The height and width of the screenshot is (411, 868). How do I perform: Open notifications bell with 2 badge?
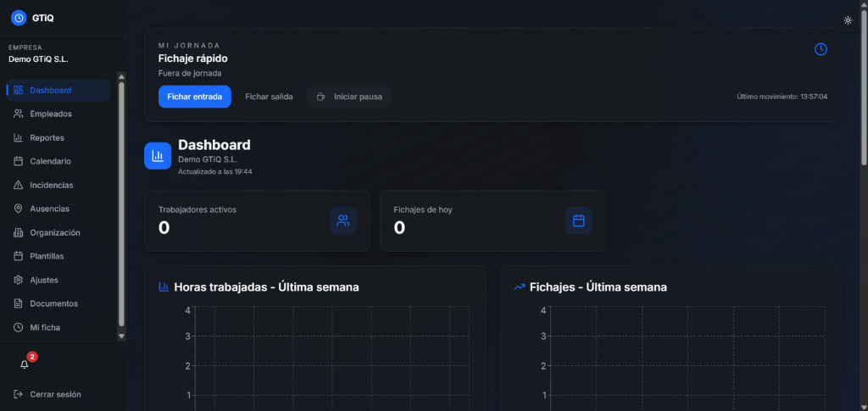pos(25,364)
